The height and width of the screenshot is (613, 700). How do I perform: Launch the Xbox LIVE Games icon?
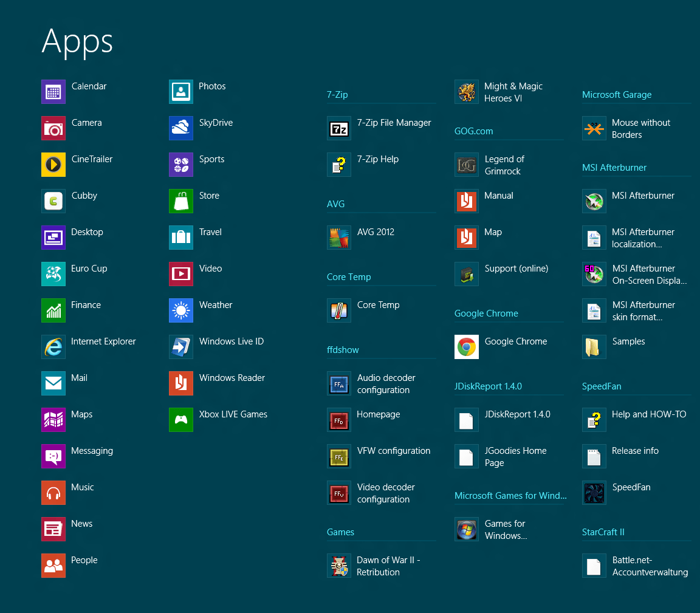(181, 420)
